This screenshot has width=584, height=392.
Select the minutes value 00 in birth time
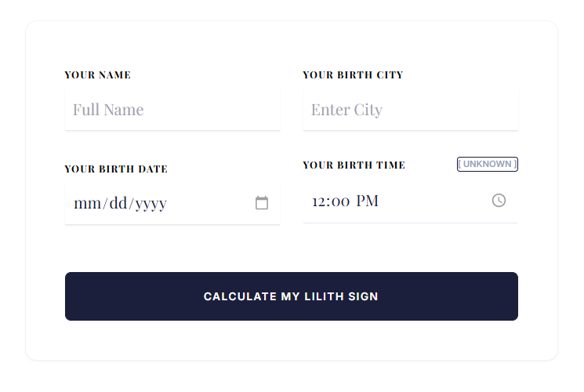coord(340,201)
